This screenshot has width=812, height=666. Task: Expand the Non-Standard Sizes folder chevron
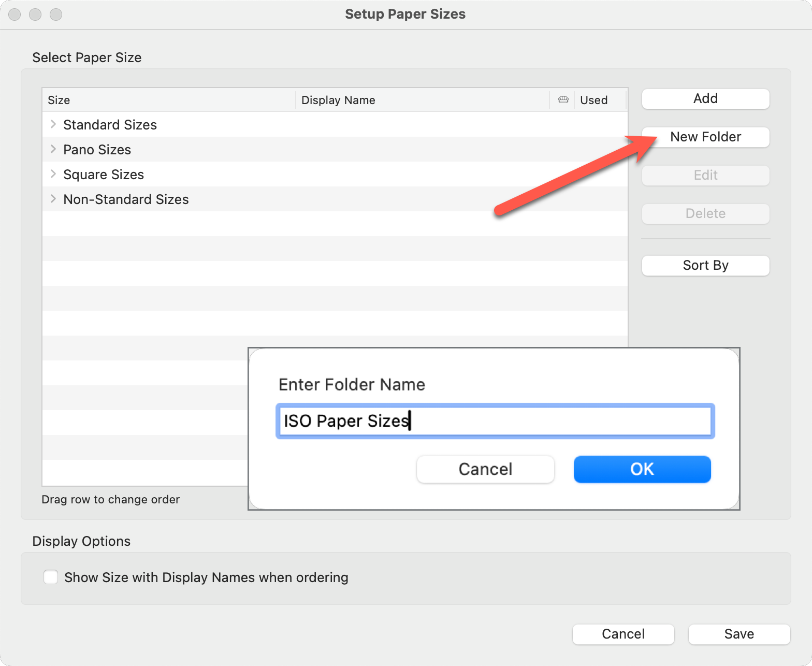[53, 199]
